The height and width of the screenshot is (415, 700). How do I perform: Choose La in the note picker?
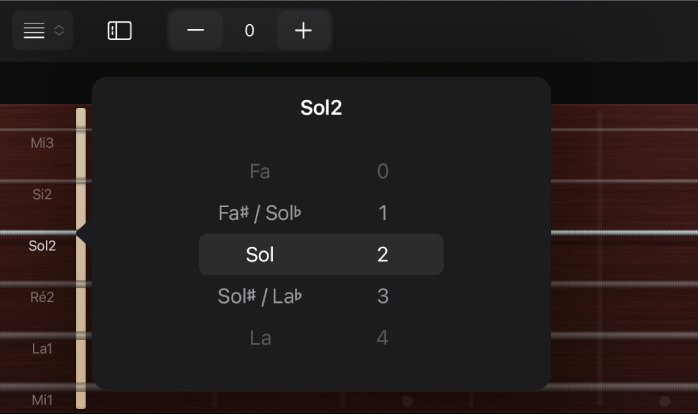tap(260, 338)
